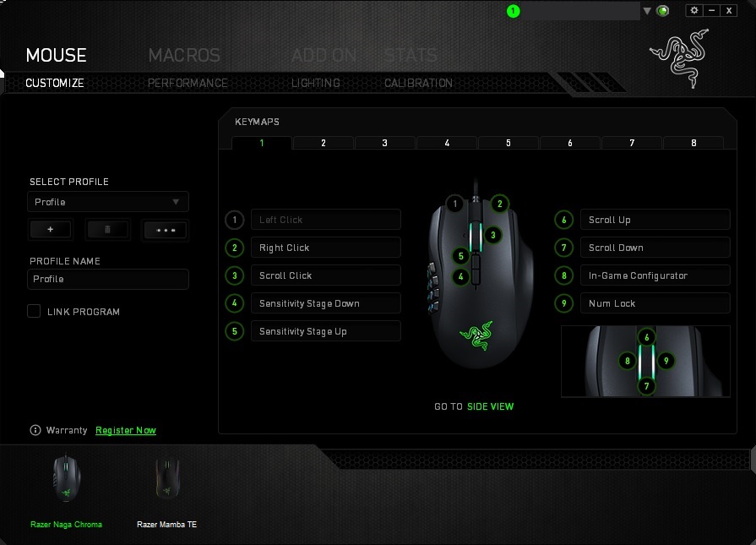Go to the Performance sub-tab

188,83
